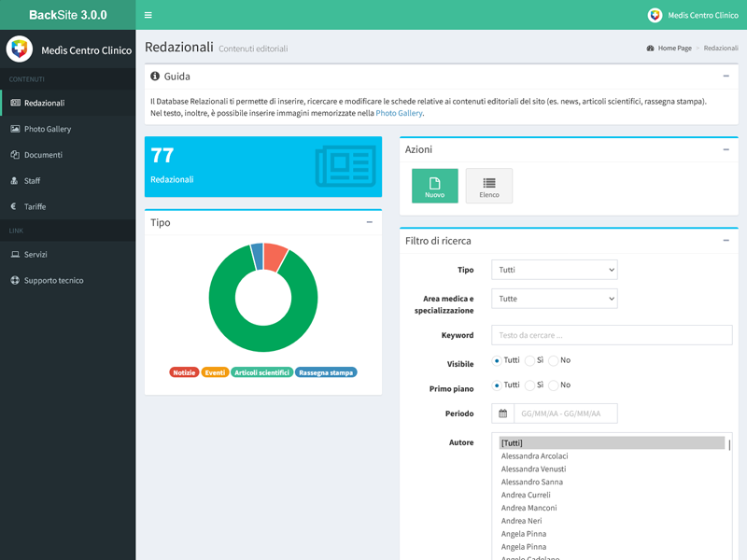Open the Area medica e specializzazione dropdown
This screenshot has width=747, height=560.
pyautogui.click(x=555, y=299)
